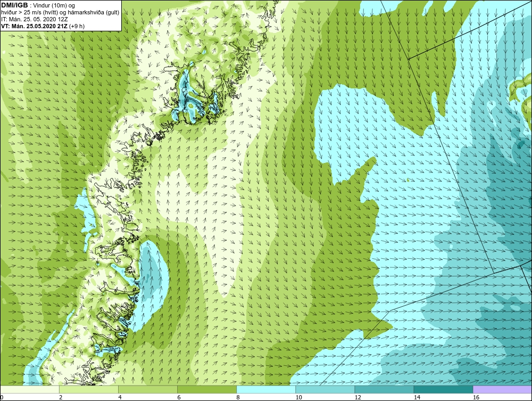
Task: Click the 14–16 m/s dark teal swatch
Action: [x=443, y=389]
